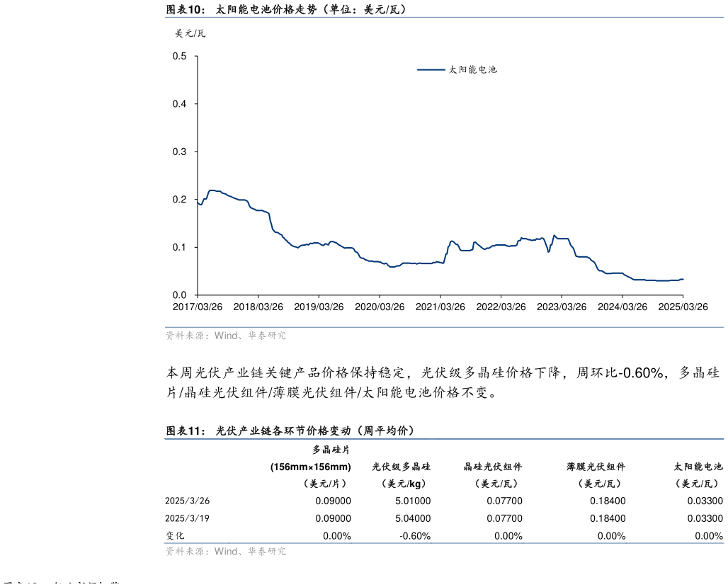This screenshot has height=587, width=728.
Task: Click the upper 资料来源 source text
Action: (226, 336)
